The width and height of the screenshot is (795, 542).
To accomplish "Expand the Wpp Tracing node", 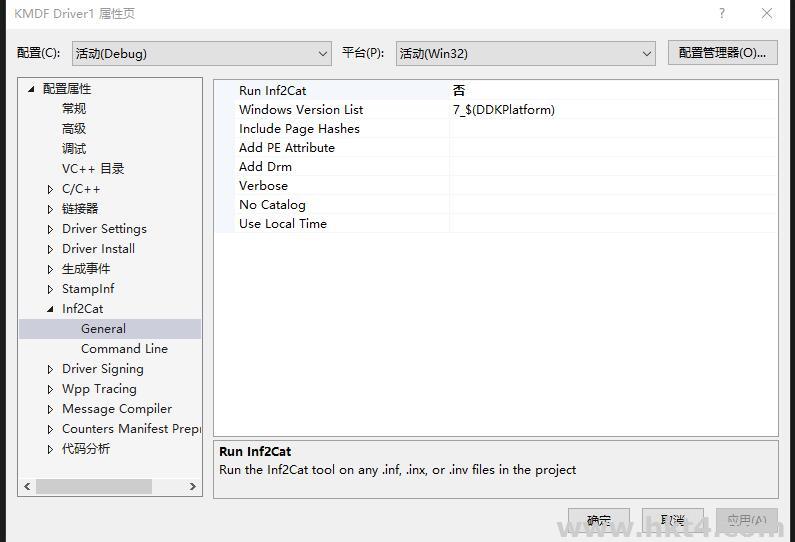I will coord(51,389).
